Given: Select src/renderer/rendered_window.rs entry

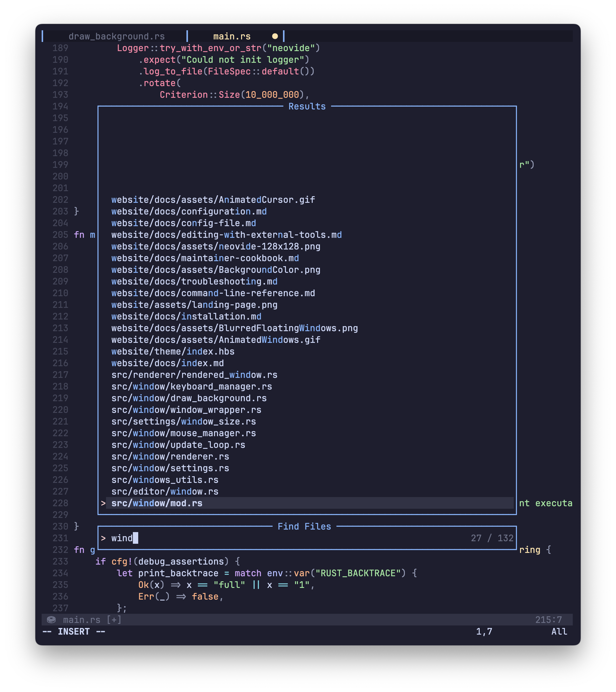Looking at the screenshot, I should pyautogui.click(x=194, y=375).
